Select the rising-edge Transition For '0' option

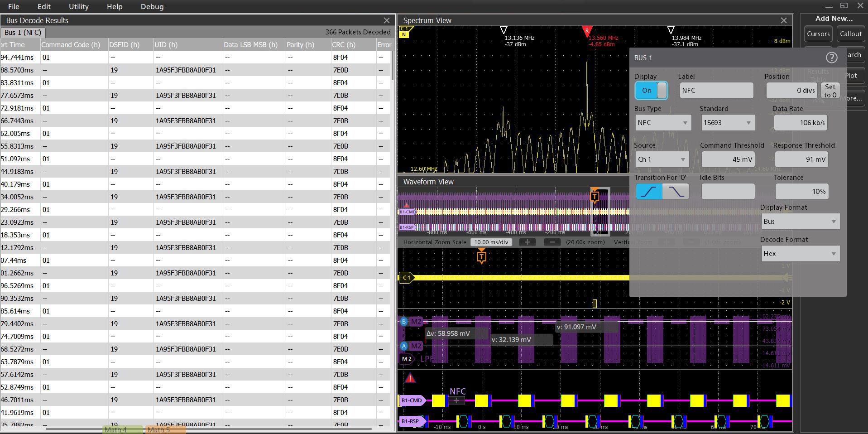coord(648,191)
